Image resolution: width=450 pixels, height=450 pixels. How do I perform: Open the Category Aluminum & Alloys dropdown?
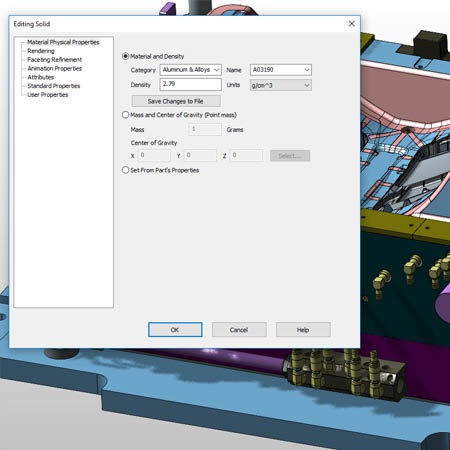(191, 70)
